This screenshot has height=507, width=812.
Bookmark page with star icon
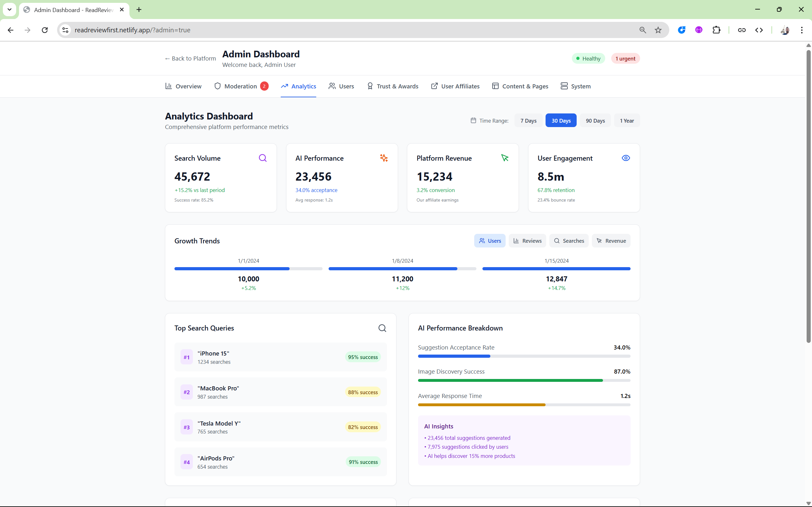658,30
